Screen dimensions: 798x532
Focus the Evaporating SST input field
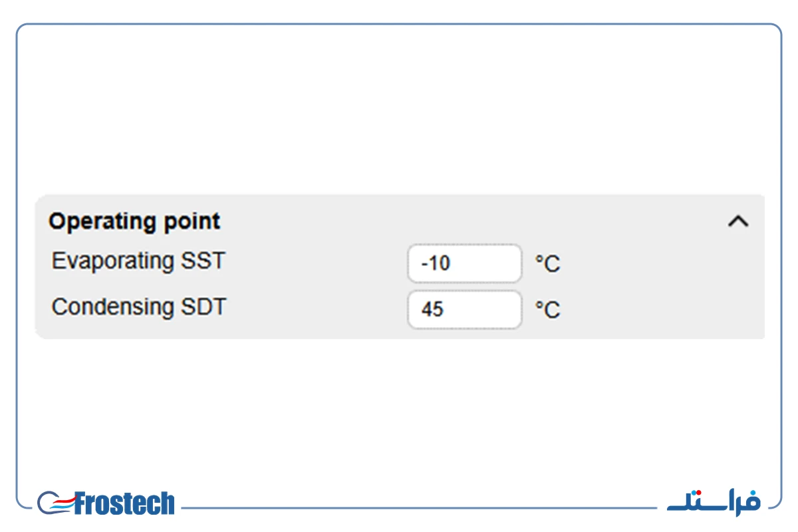(465, 263)
